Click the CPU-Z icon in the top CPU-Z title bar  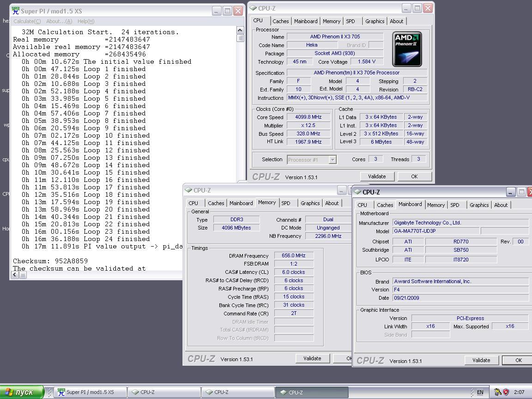click(253, 8)
